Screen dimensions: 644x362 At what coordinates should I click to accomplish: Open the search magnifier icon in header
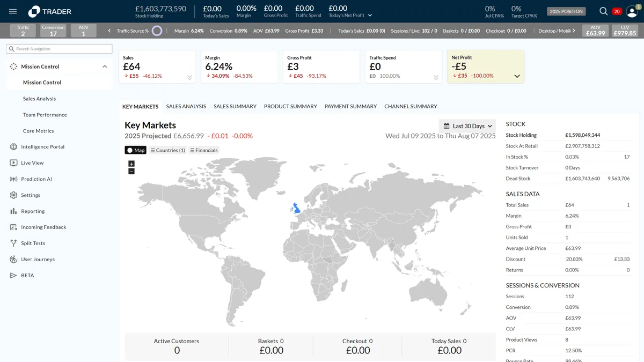click(x=604, y=11)
